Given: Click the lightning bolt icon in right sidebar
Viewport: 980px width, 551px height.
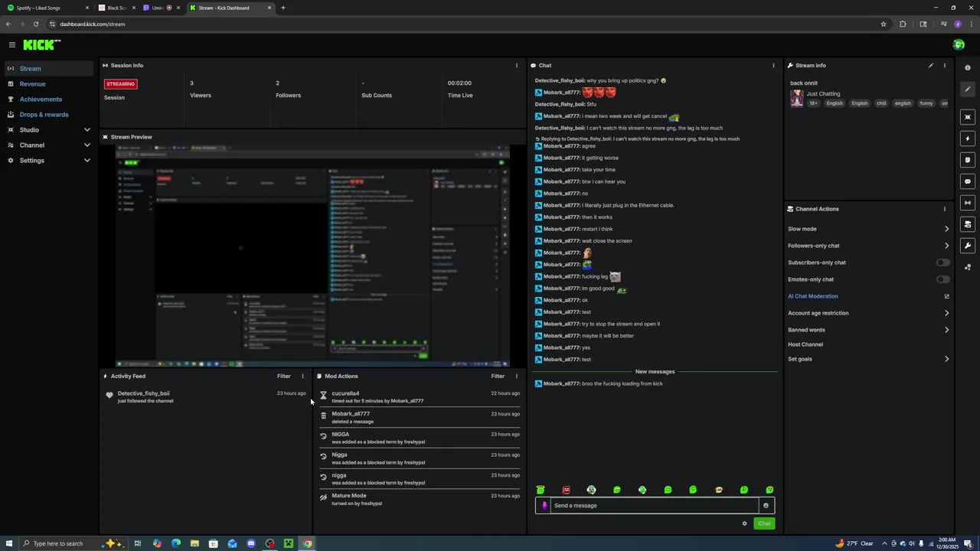Looking at the screenshot, I should click(x=968, y=139).
